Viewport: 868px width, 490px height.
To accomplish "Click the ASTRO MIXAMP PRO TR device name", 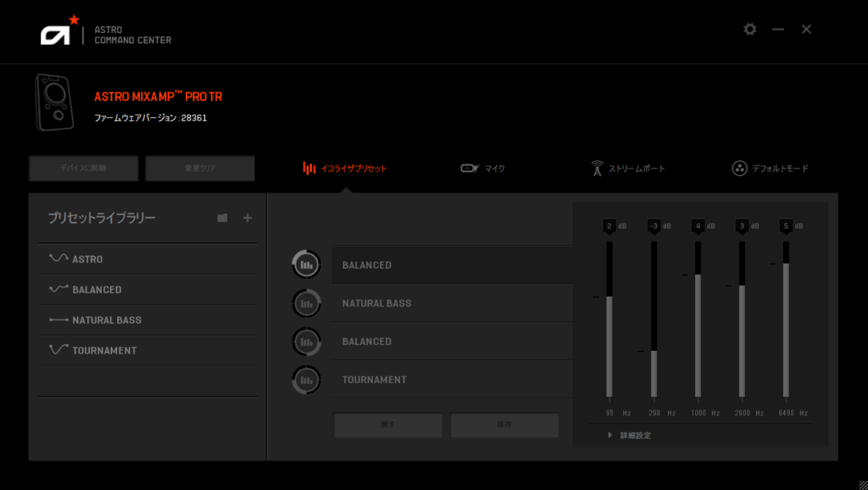I will tap(159, 97).
